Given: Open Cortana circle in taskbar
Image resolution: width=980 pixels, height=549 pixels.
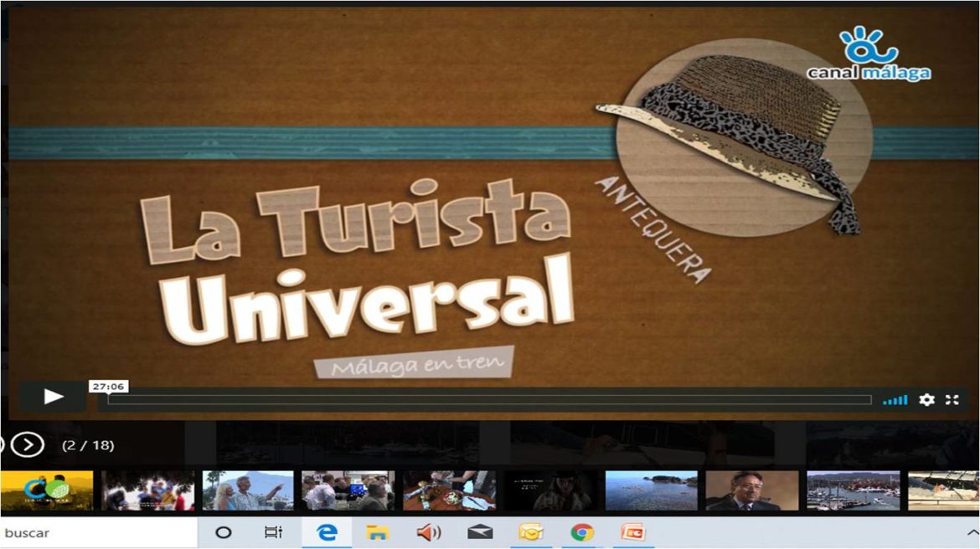Looking at the screenshot, I should [x=223, y=533].
